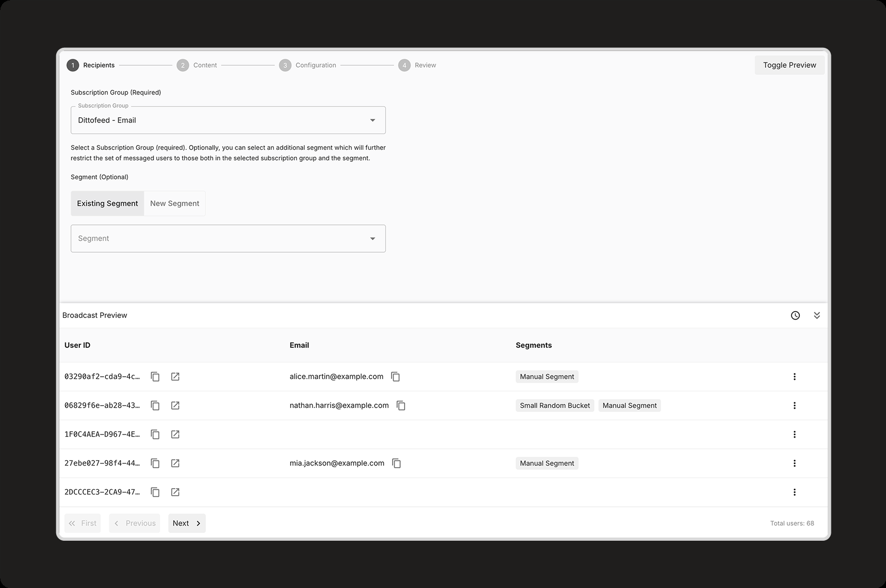Copy user ID 2DCCCEC3-2CA9-47

point(155,492)
